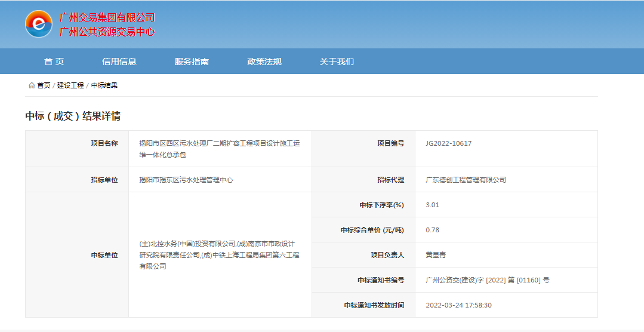Click the 揭阳市揭东区污水处理管理中心 tendering unit value
The width and height of the screenshot is (644, 332).
point(186,180)
